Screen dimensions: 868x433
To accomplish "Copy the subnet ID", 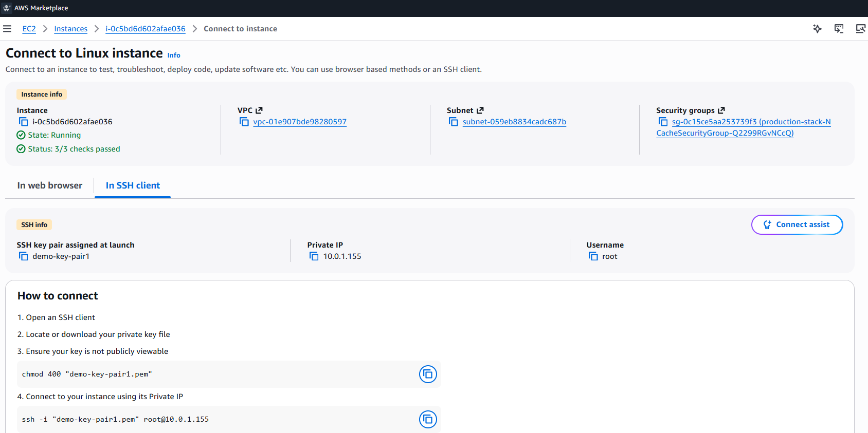I will click(453, 122).
